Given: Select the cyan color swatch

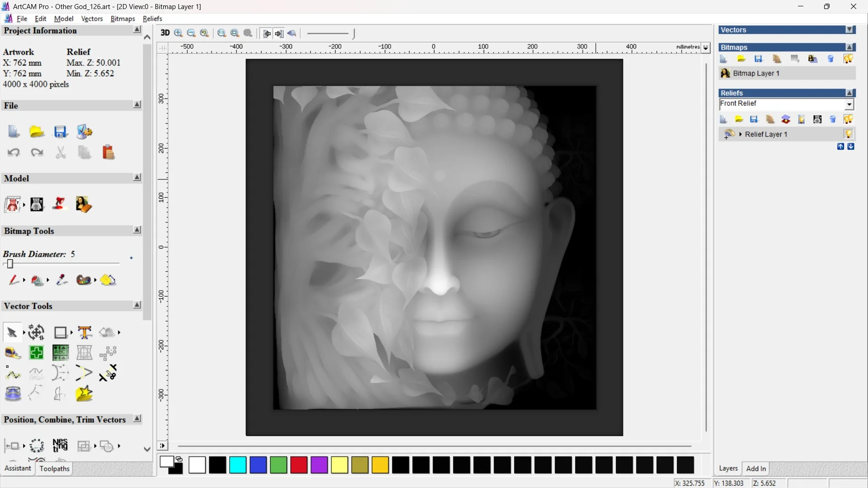Looking at the screenshot, I should coord(238,465).
